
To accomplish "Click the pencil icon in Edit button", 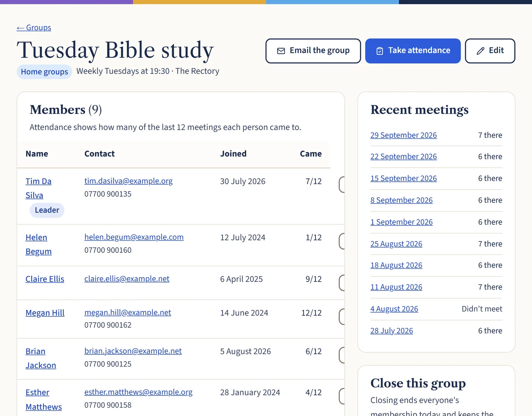I will pos(480,51).
